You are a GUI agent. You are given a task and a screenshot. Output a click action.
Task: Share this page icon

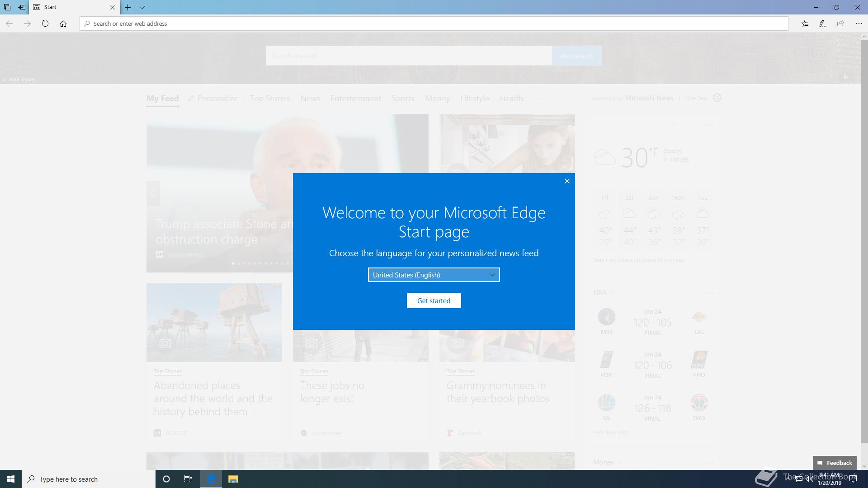click(840, 23)
